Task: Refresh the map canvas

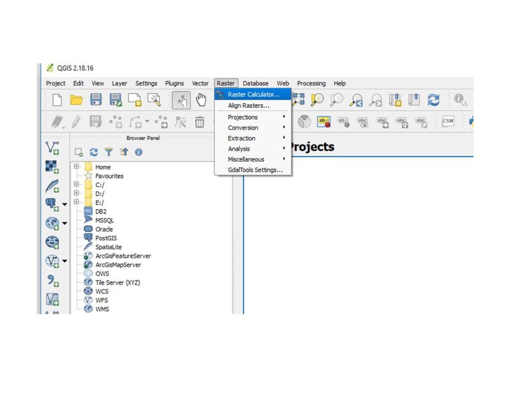Action: click(434, 100)
